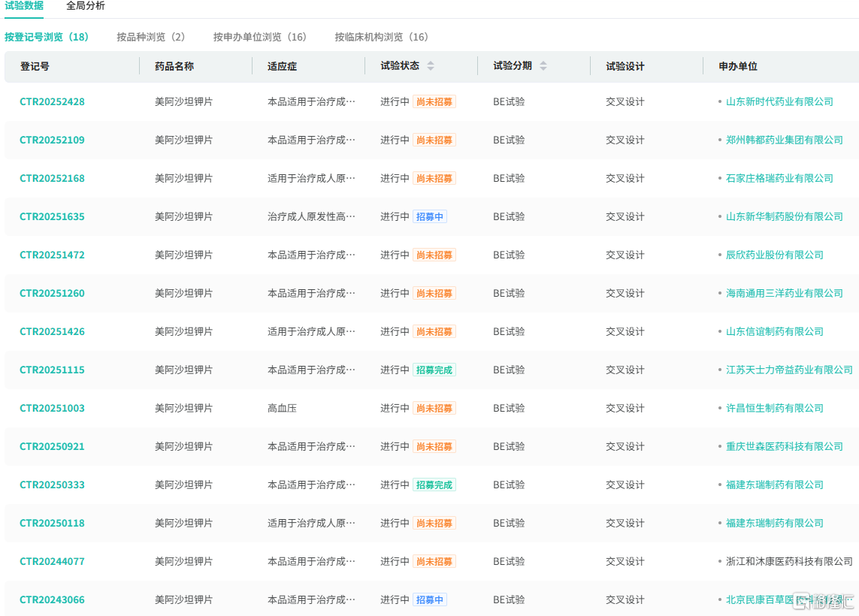
Task: Click 适应症 column header
Action: 282,66
